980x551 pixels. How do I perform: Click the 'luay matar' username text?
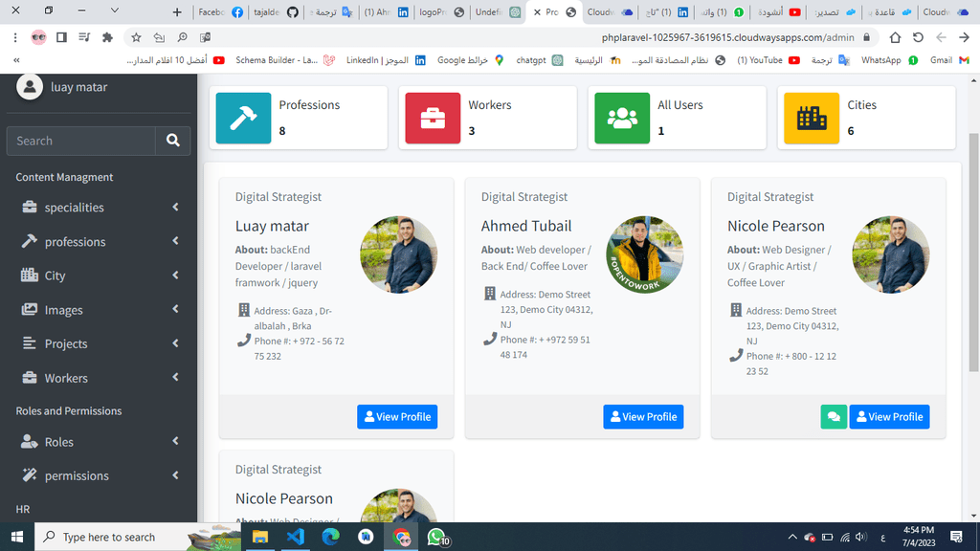tap(78, 87)
